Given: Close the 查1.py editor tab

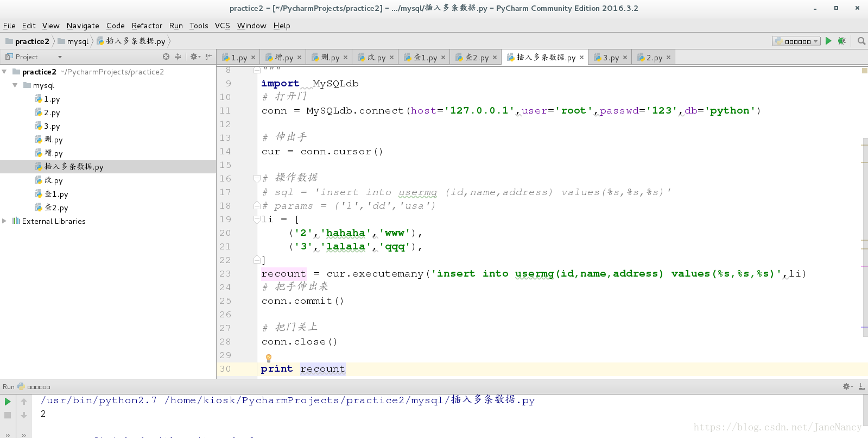Looking at the screenshot, I should pyautogui.click(x=443, y=57).
